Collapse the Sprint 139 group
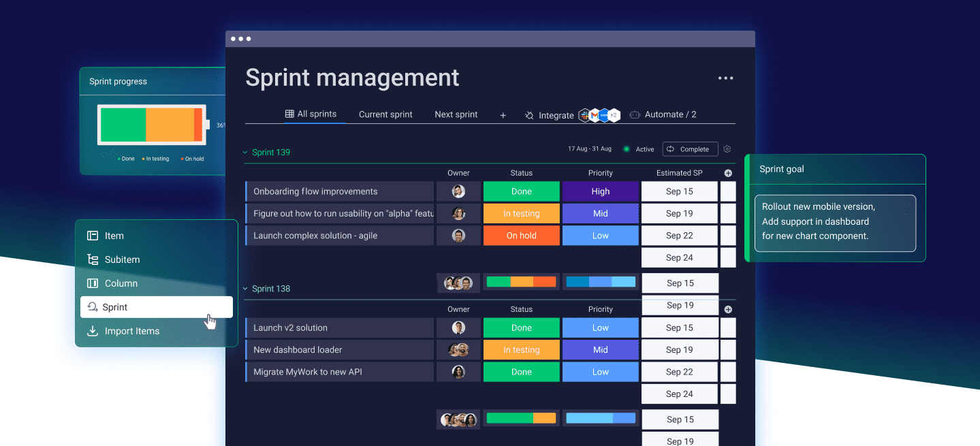980x446 pixels. (246, 152)
